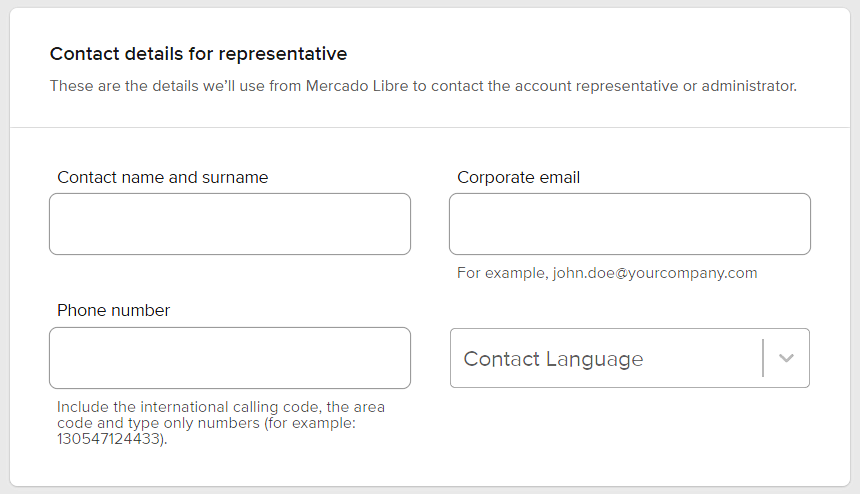This screenshot has width=860, height=494.
Task: Click the 'Contact name and surname' label
Action: coord(163,177)
